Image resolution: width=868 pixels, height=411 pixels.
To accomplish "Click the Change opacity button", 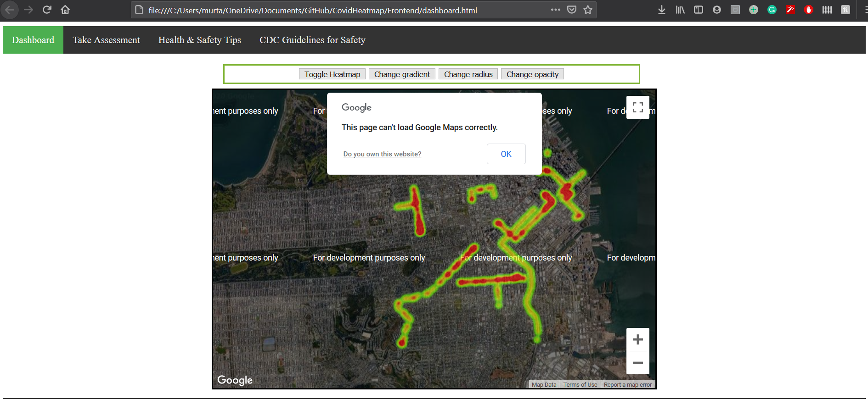I will tap(533, 74).
